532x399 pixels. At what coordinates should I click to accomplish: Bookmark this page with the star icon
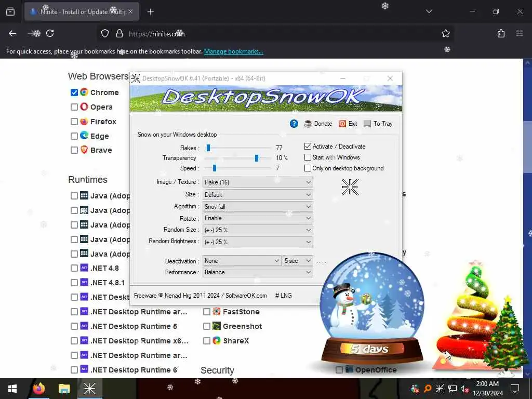point(445,34)
